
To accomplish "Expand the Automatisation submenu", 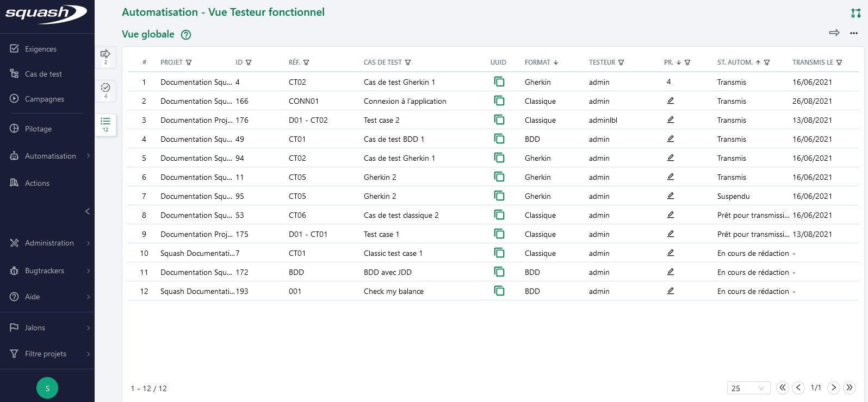I will (x=88, y=156).
